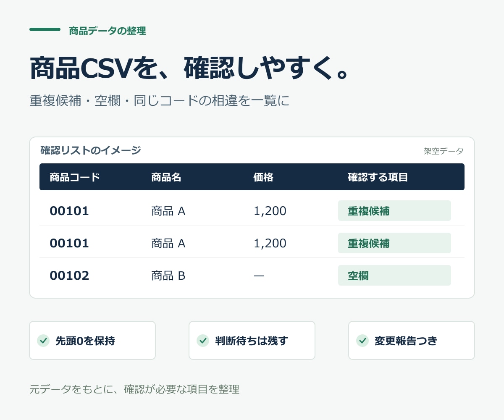Viewport: 504px width, 420px height.
Task: Click the subtitle starting with 重複候補・空欄
Action: click(160, 101)
